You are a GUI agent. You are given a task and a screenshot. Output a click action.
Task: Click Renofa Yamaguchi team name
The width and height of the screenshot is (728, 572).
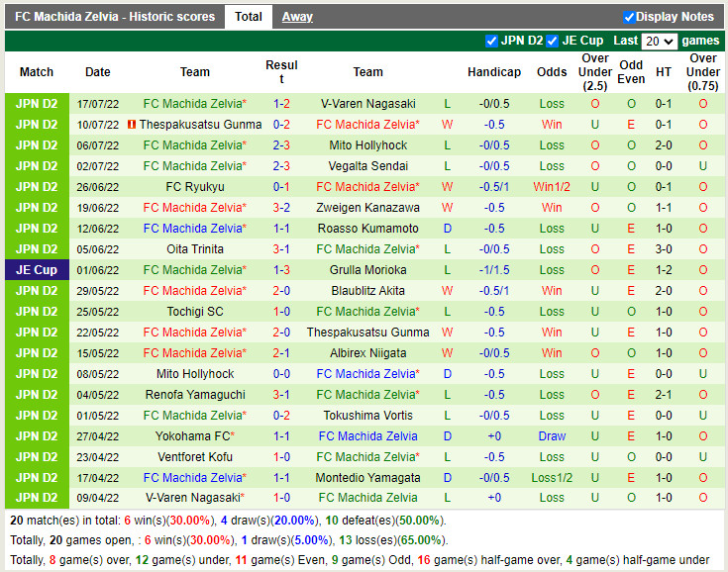195,395
